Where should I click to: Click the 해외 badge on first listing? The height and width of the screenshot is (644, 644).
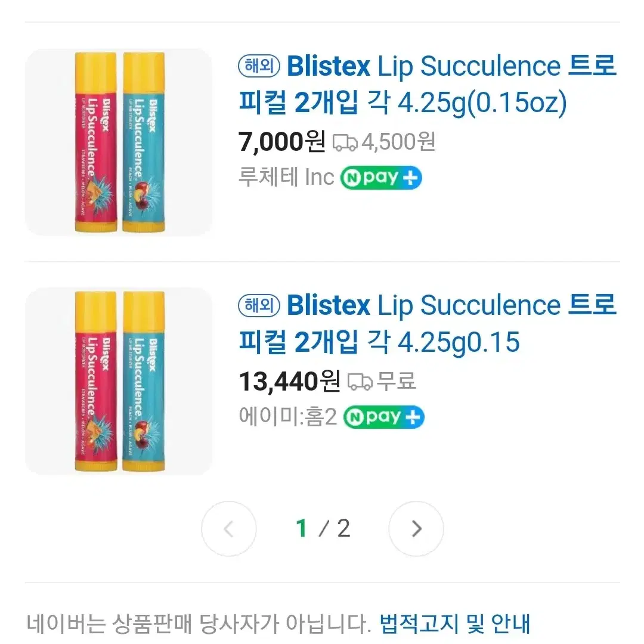point(259,66)
